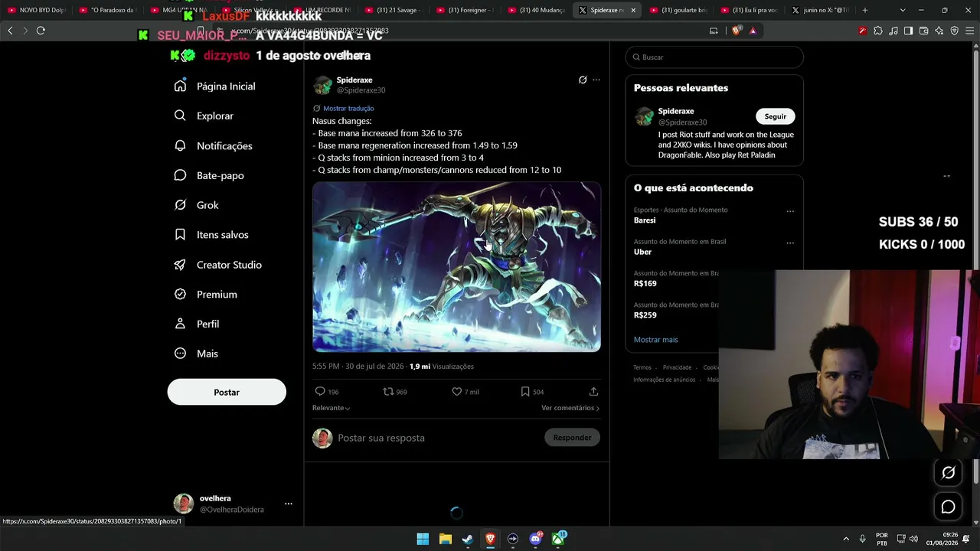Click the Postar button
Image resolution: width=980 pixels, height=551 pixels.
[x=227, y=392]
